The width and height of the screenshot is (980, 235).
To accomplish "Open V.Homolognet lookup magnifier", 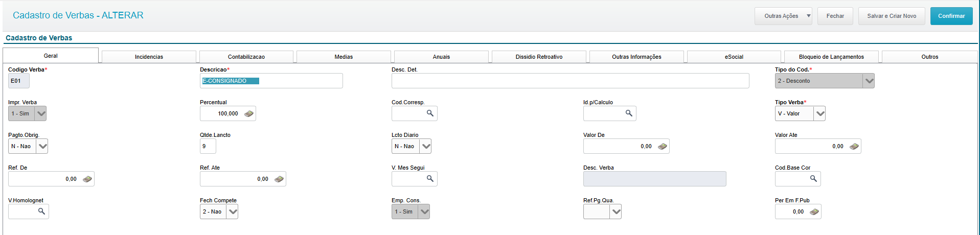I will pyautogui.click(x=41, y=212).
